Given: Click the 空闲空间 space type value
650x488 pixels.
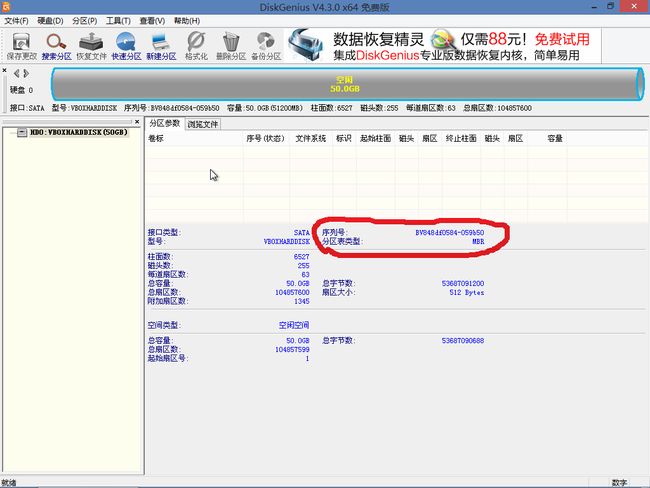Looking at the screenshot, I should pyautogui.click(x=294, y=325).
